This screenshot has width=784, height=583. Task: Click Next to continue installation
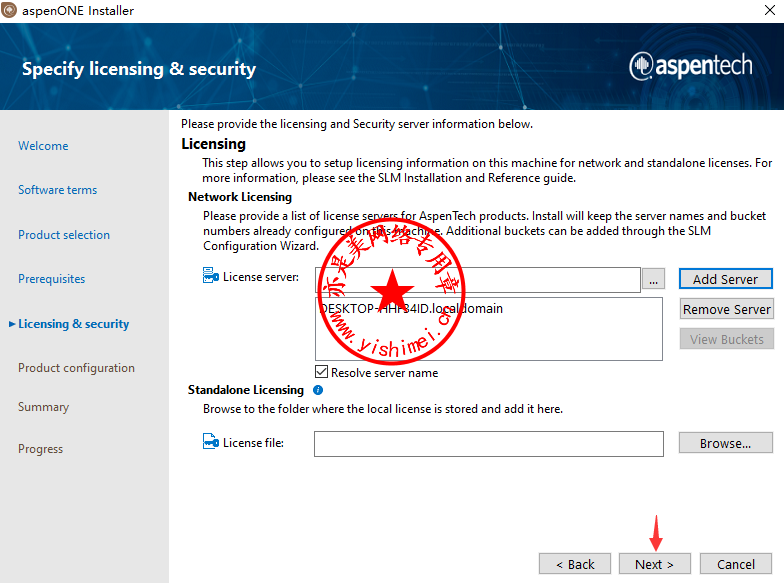tap(654, 564)
